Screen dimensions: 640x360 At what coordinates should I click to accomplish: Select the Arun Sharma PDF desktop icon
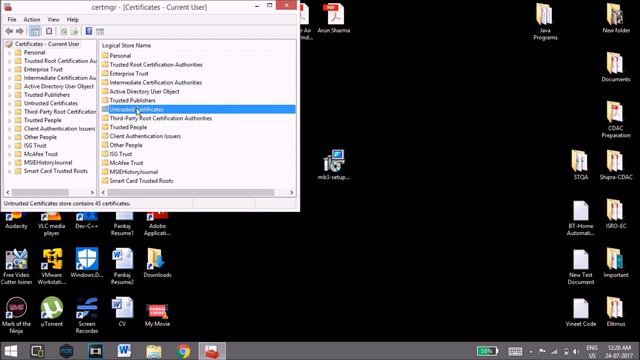[x=334, y=18]
